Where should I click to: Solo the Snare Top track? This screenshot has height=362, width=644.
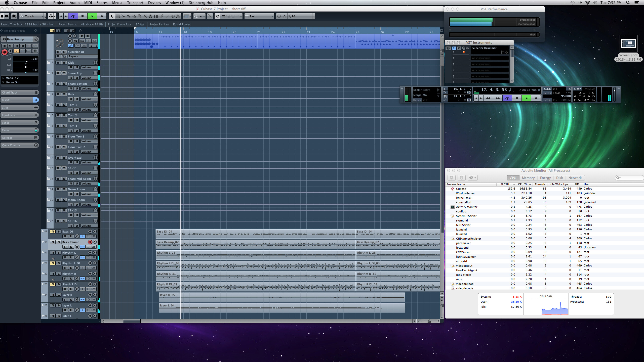[x=64, y=73]
